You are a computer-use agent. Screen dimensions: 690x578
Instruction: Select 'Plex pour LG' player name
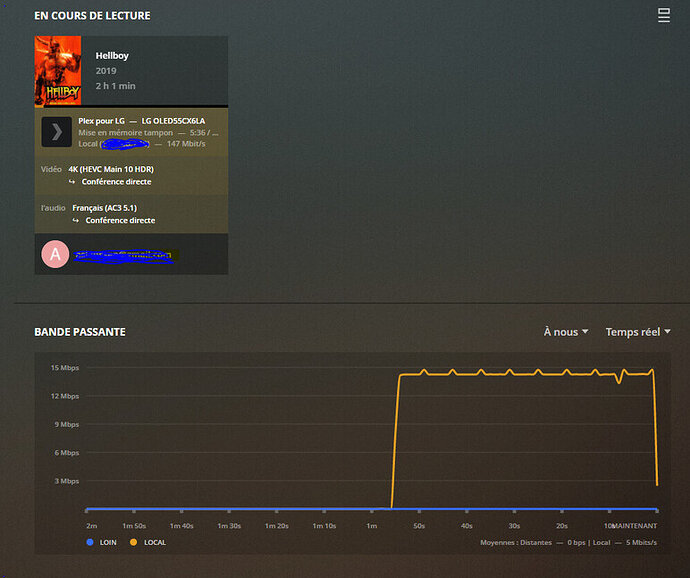[102, 121]
